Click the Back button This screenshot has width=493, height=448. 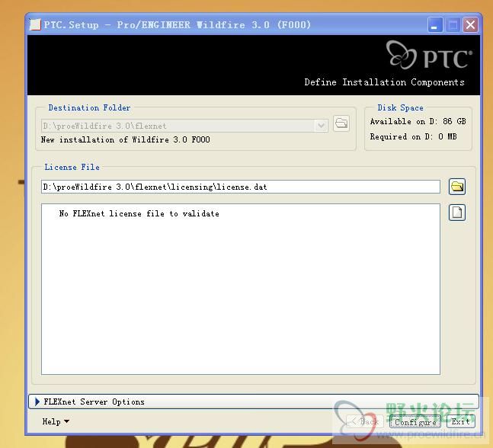tap(365, 422)
